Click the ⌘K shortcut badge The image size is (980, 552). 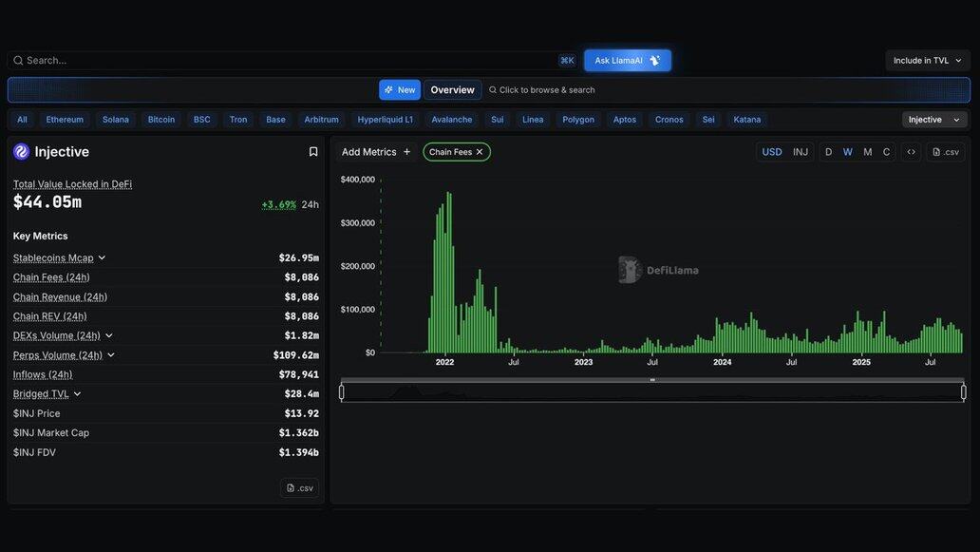coord(567,61)
